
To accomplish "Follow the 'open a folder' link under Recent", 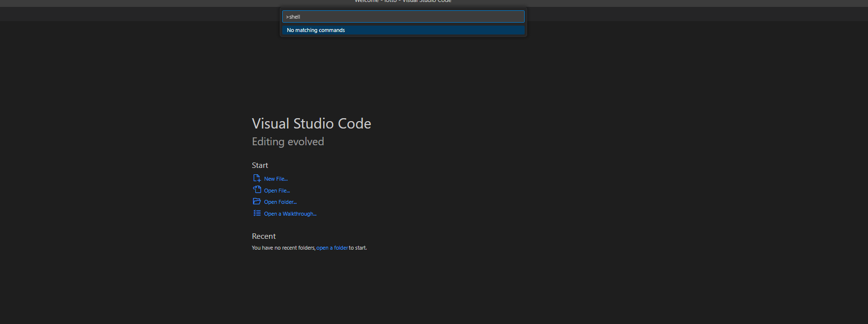I will click(x=332, y=248).
